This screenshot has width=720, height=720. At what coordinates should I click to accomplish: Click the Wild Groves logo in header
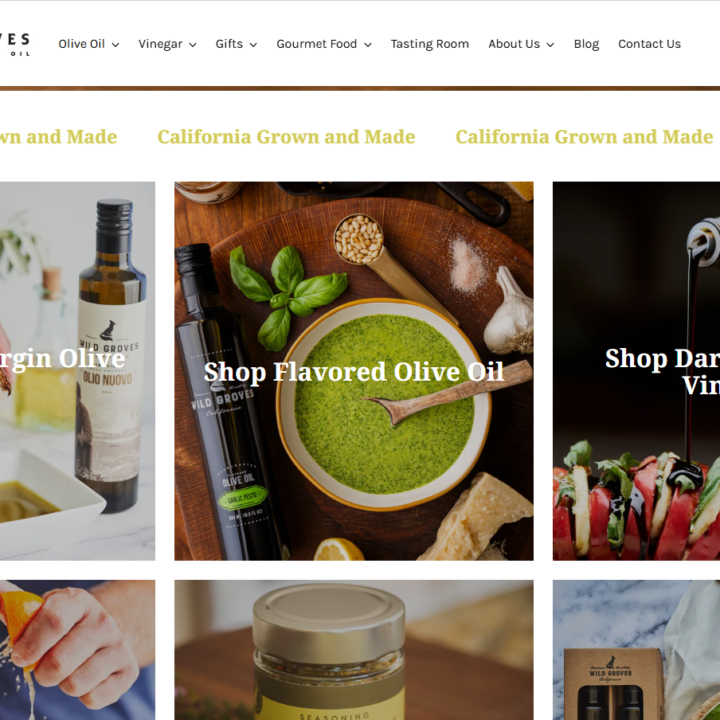[x=15, y=44]
